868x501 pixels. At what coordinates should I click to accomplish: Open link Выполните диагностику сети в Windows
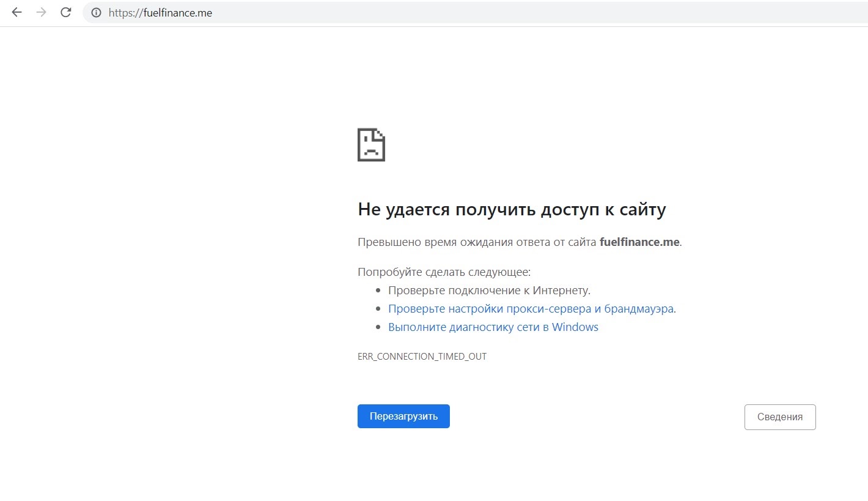pyautogui.click(x=493, y=327)
